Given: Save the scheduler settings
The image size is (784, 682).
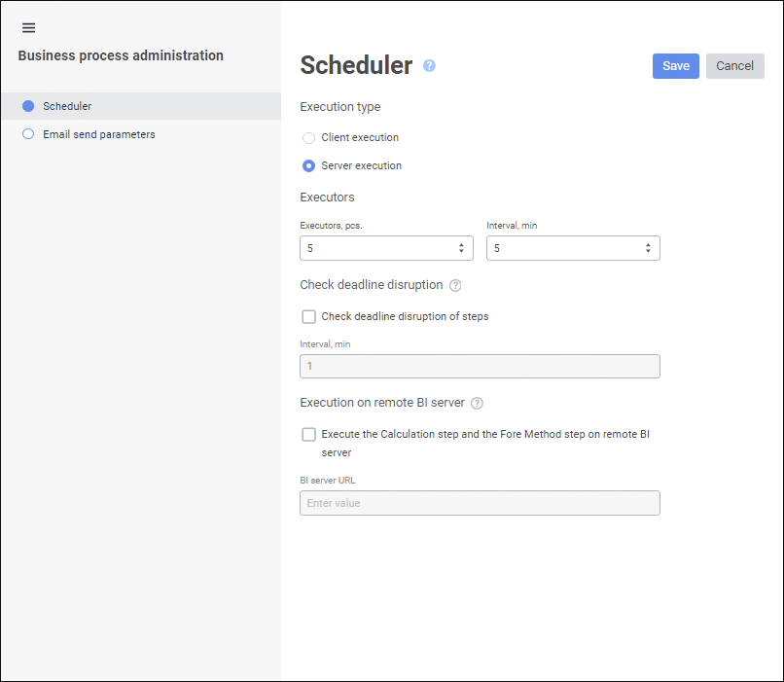Looking at the screenshot, I should tap(675, 66).
